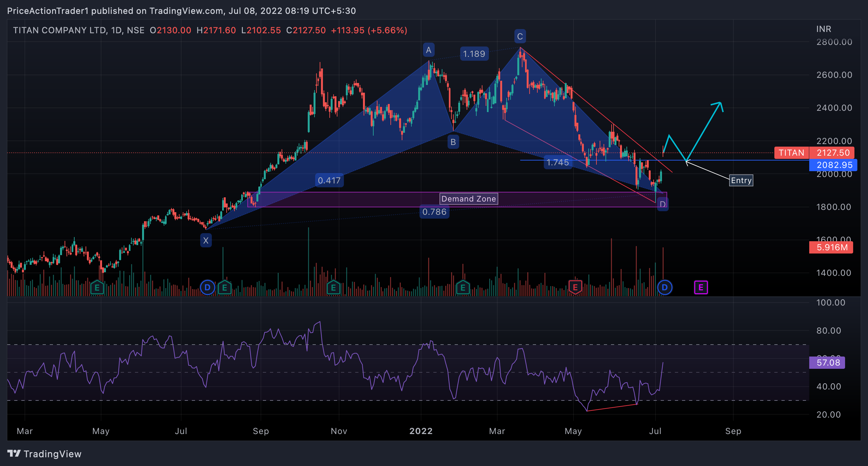Viewport: 868px width, 466px height.
Task: Click the 2800.00 price axis label
Action: 834,42
